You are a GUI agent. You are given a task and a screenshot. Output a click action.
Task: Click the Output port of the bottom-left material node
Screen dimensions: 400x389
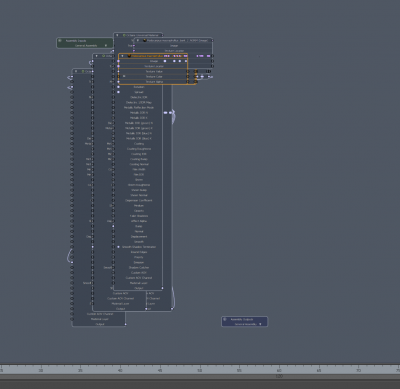pyautogui.click(x=125, y=324)
